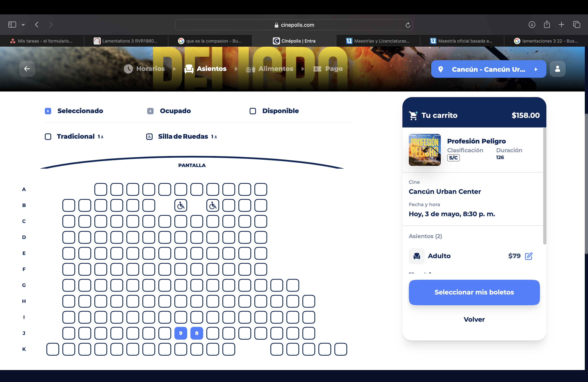Expand the Cancún cinema location selector
Screen dimensions: 588x382
point(488,69)
